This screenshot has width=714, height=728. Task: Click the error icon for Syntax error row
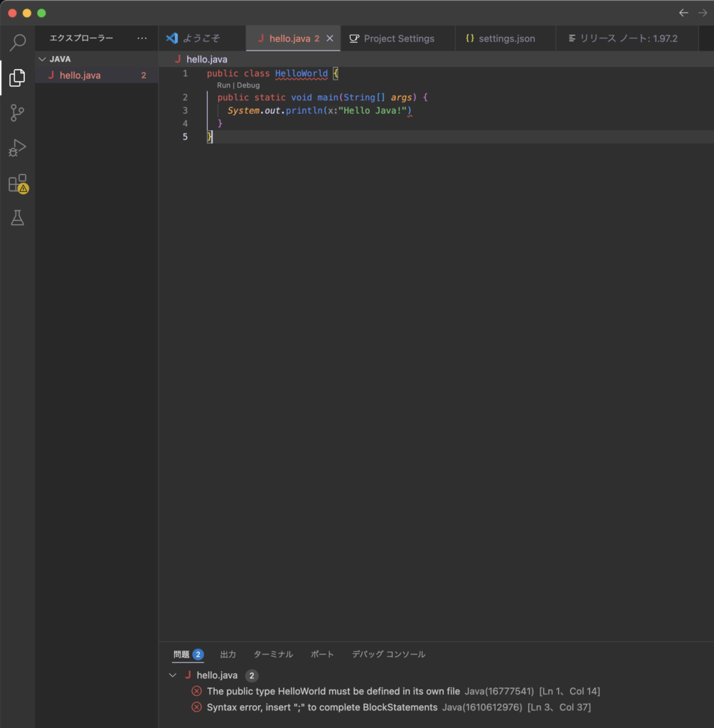click(x=196, y=707)
